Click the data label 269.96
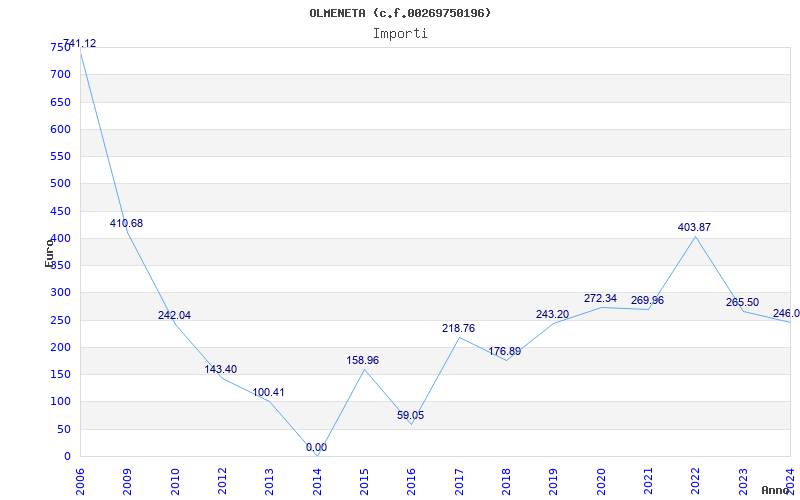800x500 pixels. coord(647,301)
